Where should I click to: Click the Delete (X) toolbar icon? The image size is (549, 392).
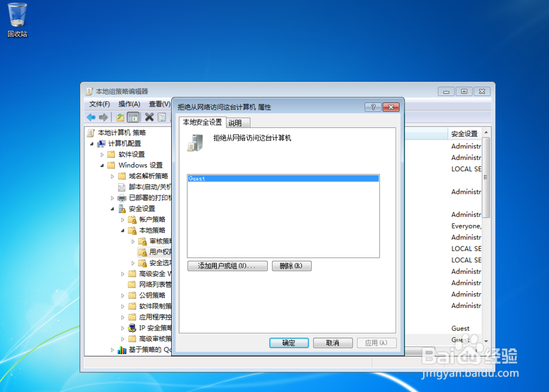click(x=149, y=117)
